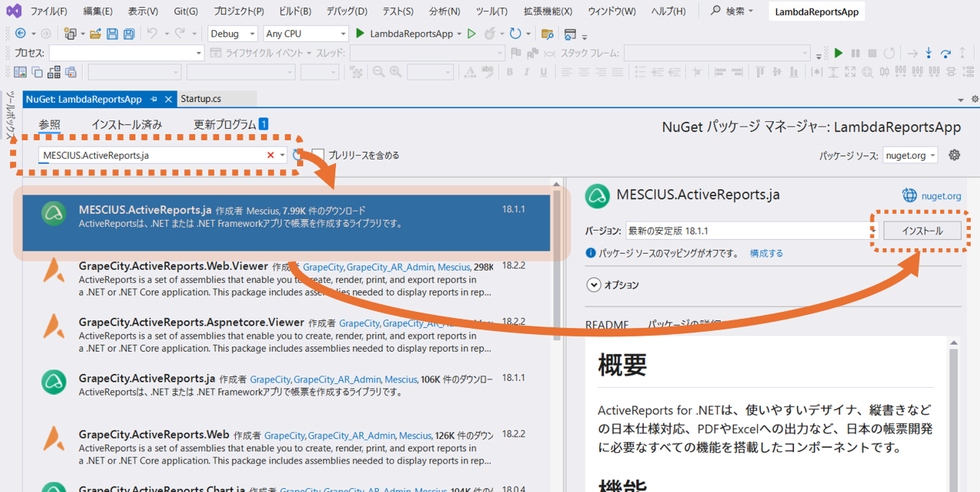
Task: Start debugging with green play LambdaReportsApp
Action: coord(404,34)
